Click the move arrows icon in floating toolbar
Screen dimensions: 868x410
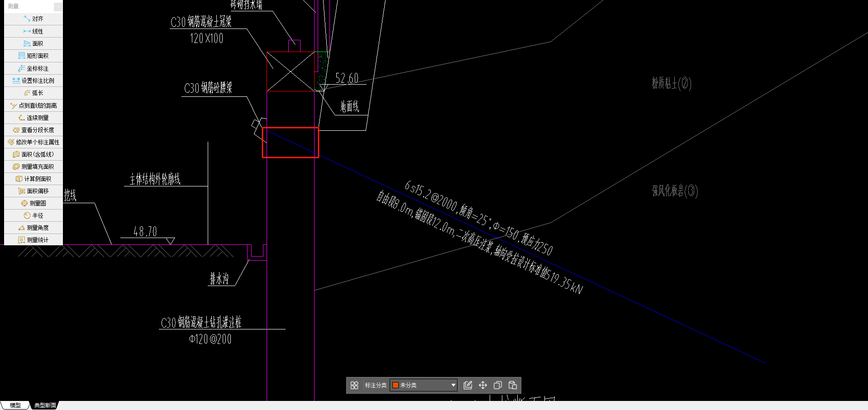[483, 385]
